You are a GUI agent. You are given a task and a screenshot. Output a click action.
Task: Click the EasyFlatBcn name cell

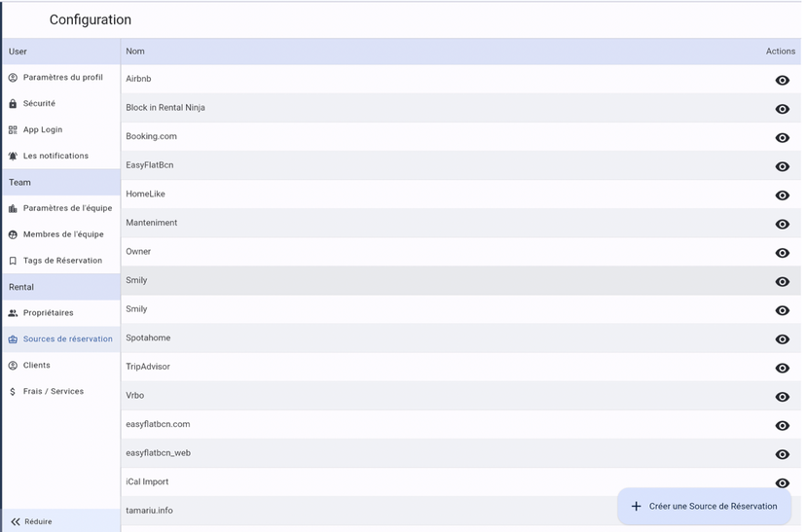coord(150,165)
